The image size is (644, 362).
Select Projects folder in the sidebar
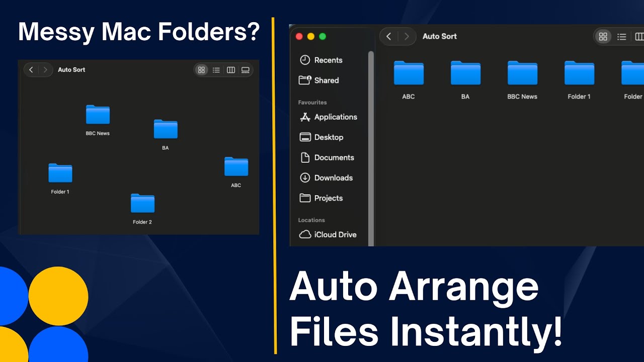(321, 198)
